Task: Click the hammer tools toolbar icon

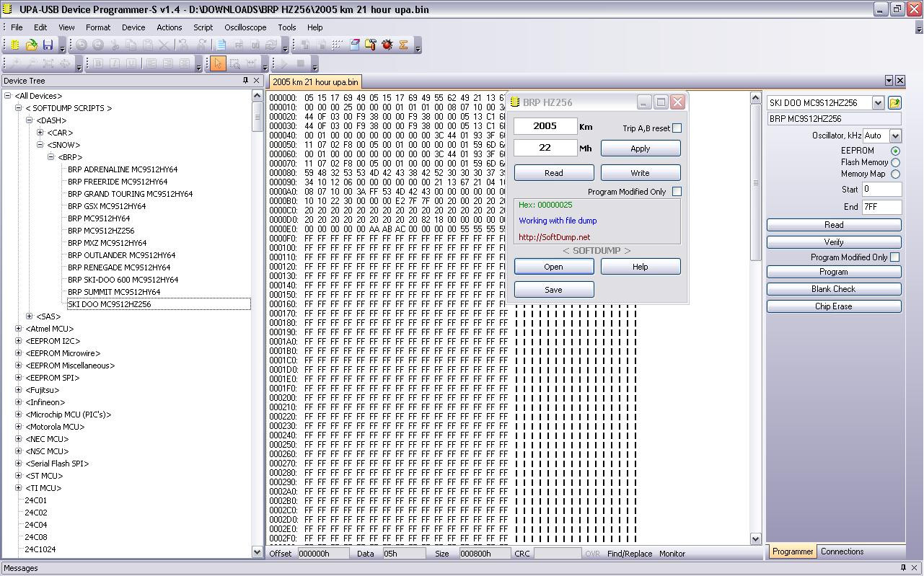Action: click(371, 45)
